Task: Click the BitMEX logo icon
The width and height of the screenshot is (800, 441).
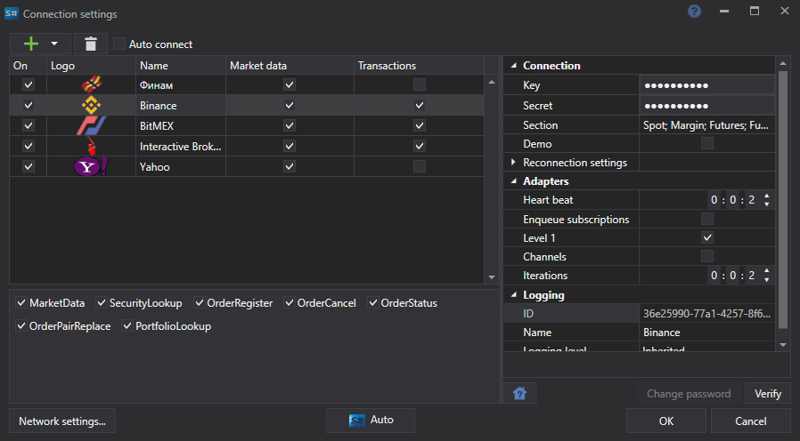Action: tap(91, 126)
